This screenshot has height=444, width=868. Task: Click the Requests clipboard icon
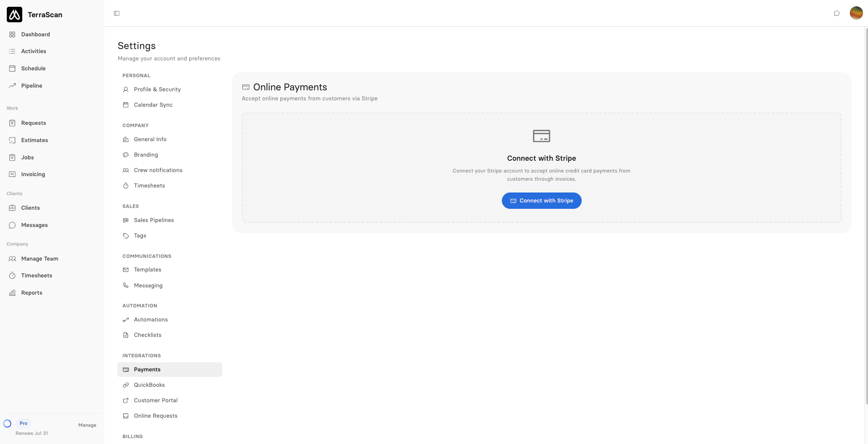[12, 123]
